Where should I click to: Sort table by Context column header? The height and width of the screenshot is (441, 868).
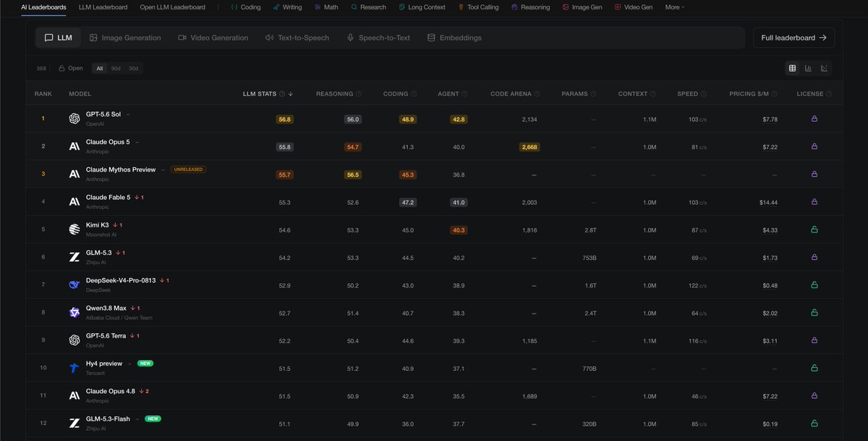coord(633,94)
